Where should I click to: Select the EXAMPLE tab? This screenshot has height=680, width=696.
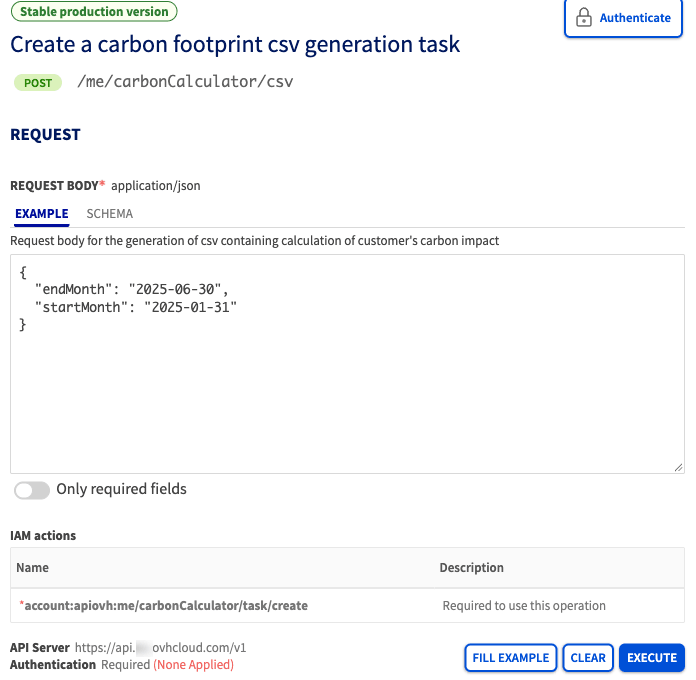tap(42, 214)
